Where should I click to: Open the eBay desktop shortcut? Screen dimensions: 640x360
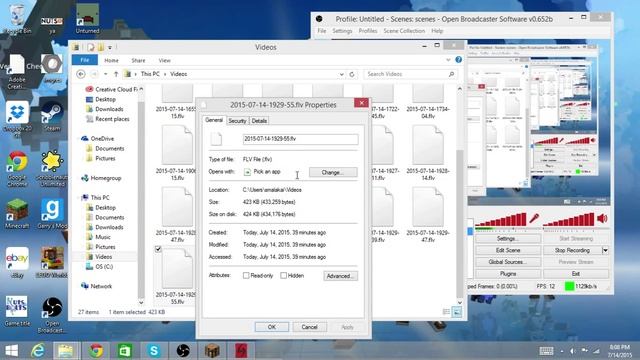tap(17, 262)
